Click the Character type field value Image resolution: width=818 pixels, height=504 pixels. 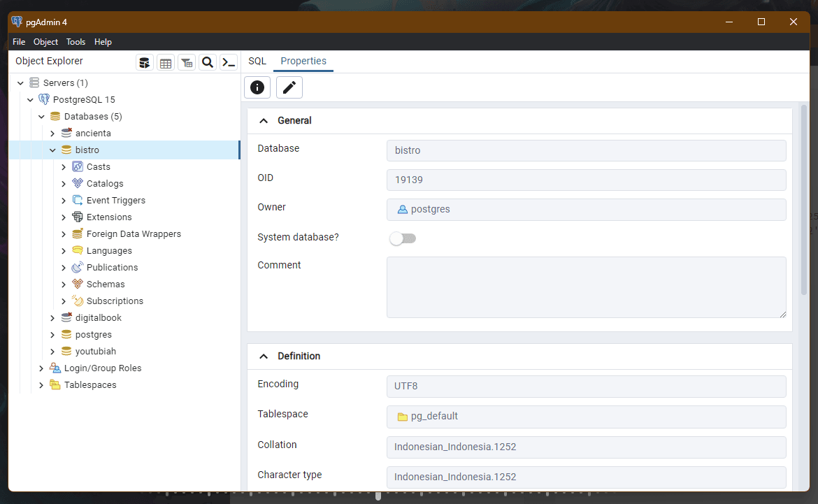click(x=587, y=477)
